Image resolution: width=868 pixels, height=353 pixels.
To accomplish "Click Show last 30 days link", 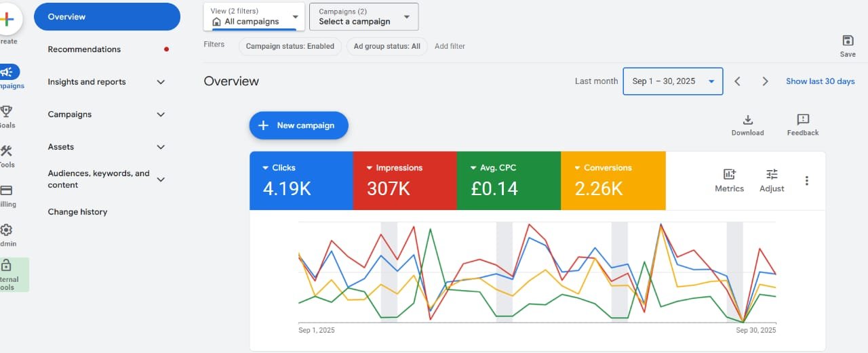I will (x=820, y=81).
